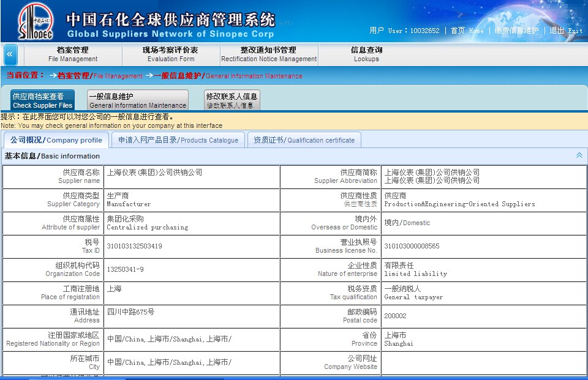This screenshot has height=380, width=588.
Task: Open the File Management menu
Action: click(x=73, y=54)
